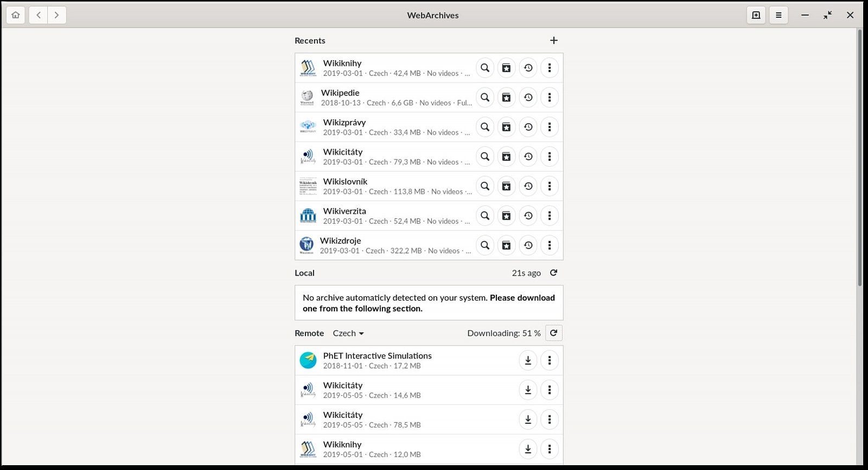This screenshot has width=868, height=470.
Task: Download the 14,6 MB Wikicitáty archive
Action: (528, 390)
